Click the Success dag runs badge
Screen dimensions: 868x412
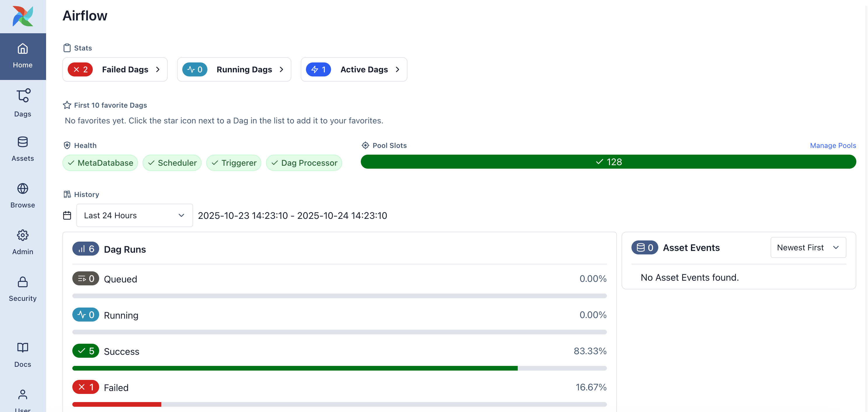[85, 351]
